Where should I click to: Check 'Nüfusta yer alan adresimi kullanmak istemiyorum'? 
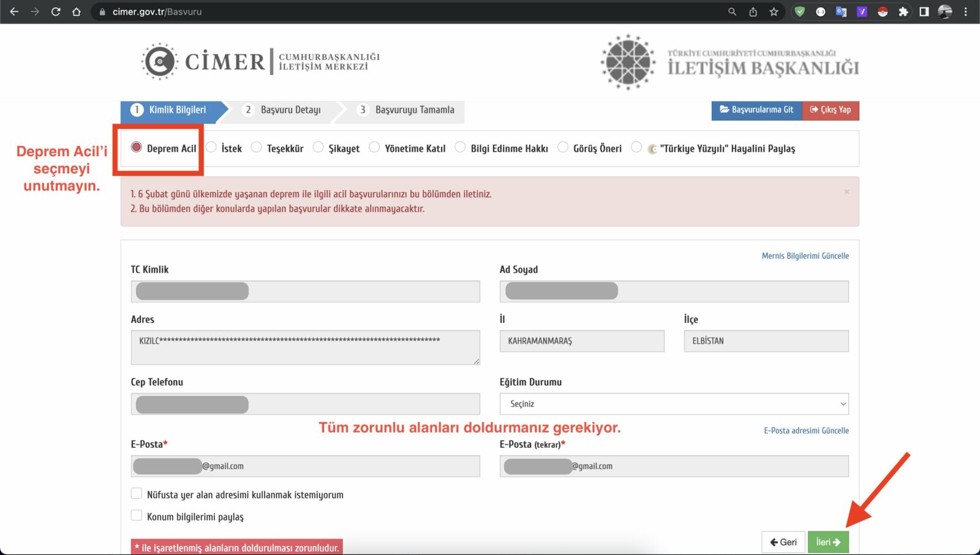tap(137, 494)
